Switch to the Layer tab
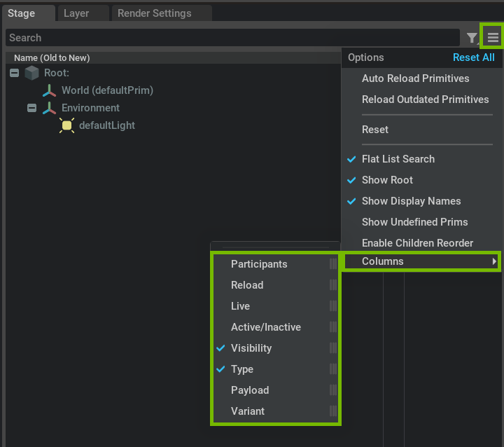The width and height of the screenshot is (504, 447). (76, 13)
